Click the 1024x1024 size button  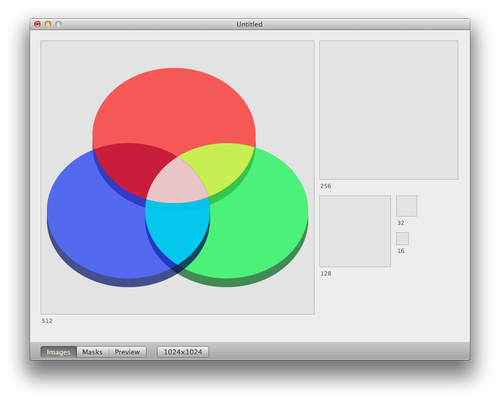coord(183,352)
